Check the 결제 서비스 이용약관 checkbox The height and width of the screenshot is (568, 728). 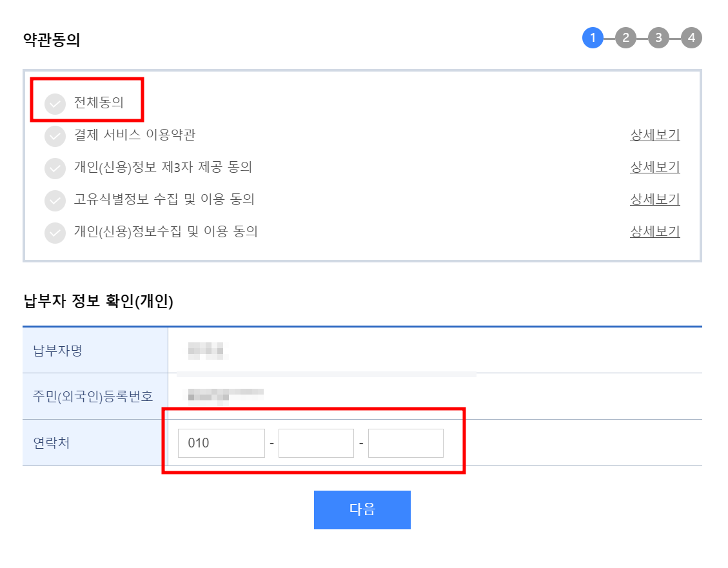(55, 136)
